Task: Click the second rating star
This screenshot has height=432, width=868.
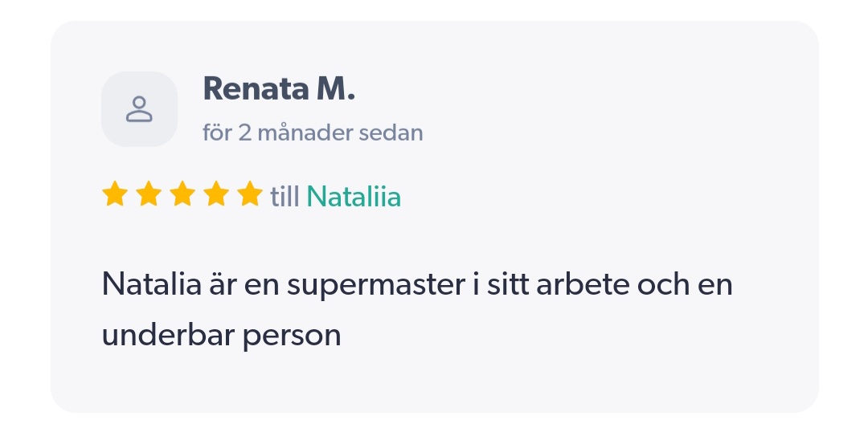Action: click(x=149, y=194)
